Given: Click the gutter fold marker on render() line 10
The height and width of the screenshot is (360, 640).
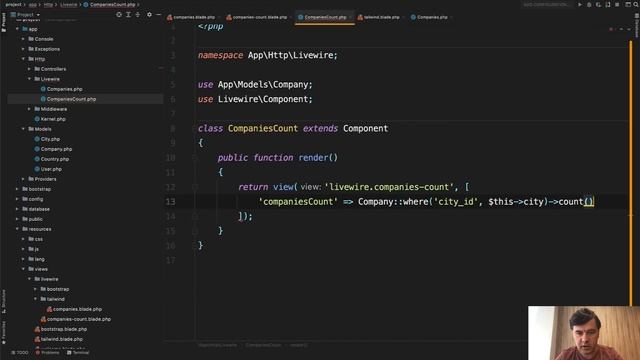Looking at the screenshot, I should [x=195, y=158].
